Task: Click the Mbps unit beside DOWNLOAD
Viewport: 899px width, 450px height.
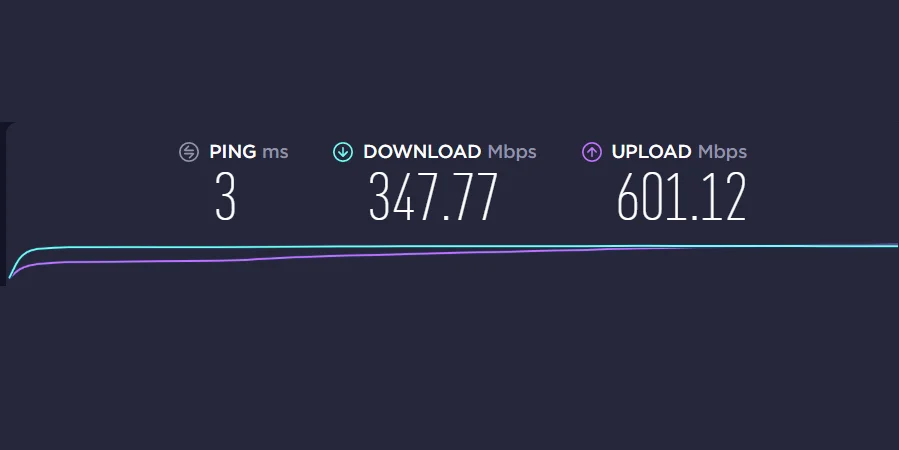Action: 512,152
